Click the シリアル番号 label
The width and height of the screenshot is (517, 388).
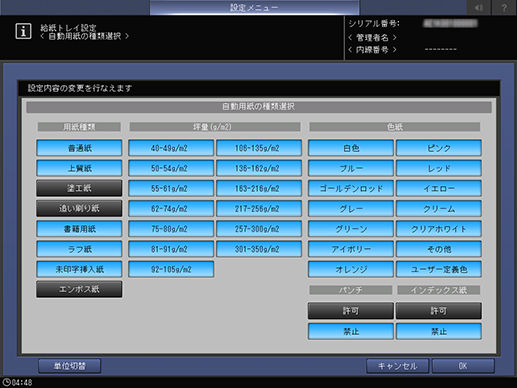[374, 24]
